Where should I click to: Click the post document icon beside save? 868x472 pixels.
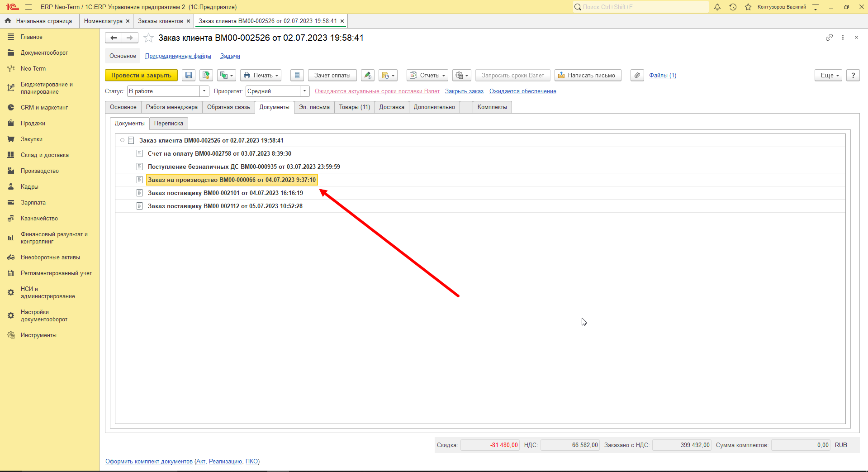pyautogui.click(x=206, y=76)
